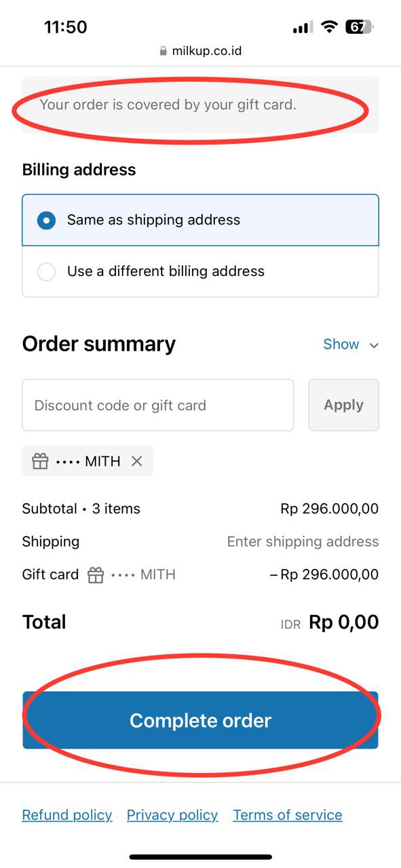
Task: Tap the gift icon beside the Gift card line
Action: click(96, 575)
